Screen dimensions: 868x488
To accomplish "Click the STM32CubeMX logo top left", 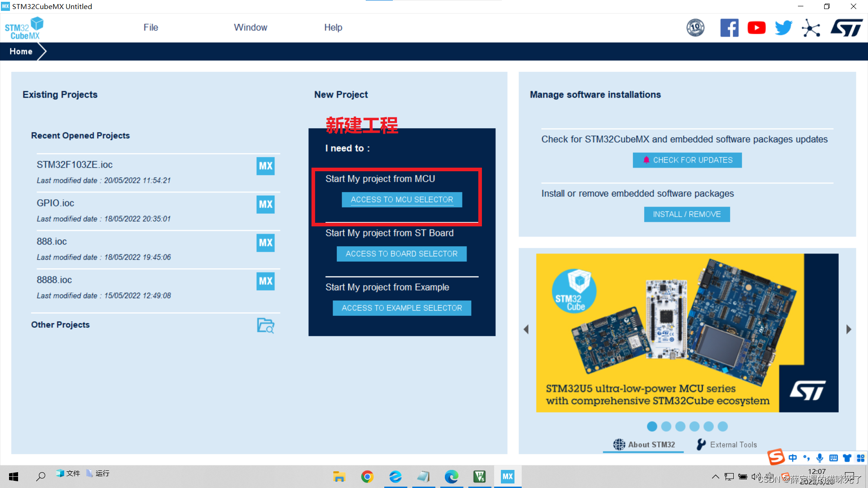I will coord(24,27).
